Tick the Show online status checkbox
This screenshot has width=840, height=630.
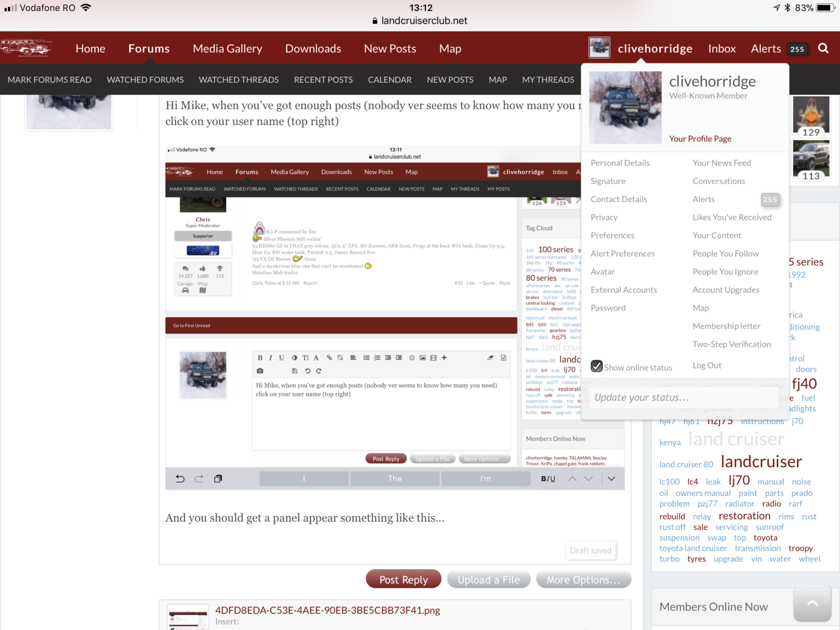(596, 366)
